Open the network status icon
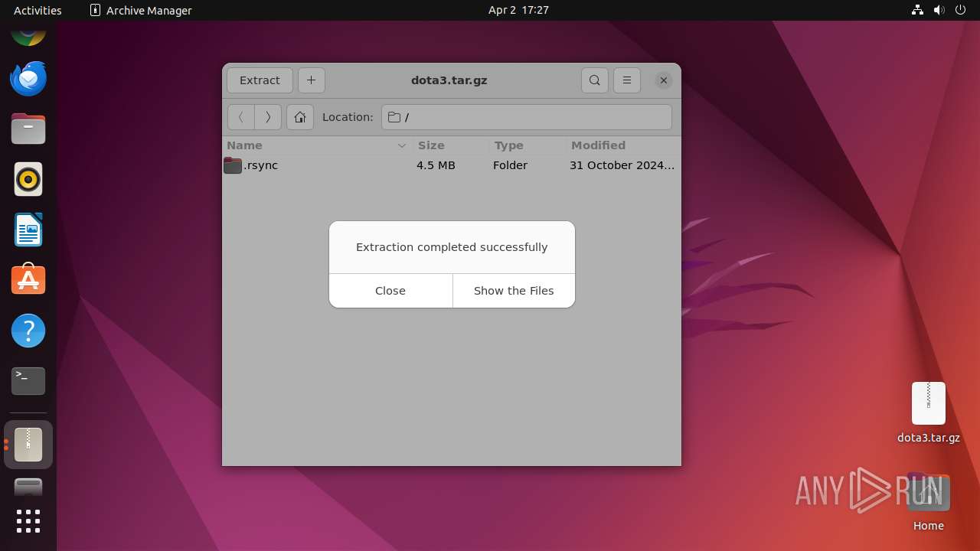Image resolution: width=980 pixels, height=551 pixels. (917, 10)
